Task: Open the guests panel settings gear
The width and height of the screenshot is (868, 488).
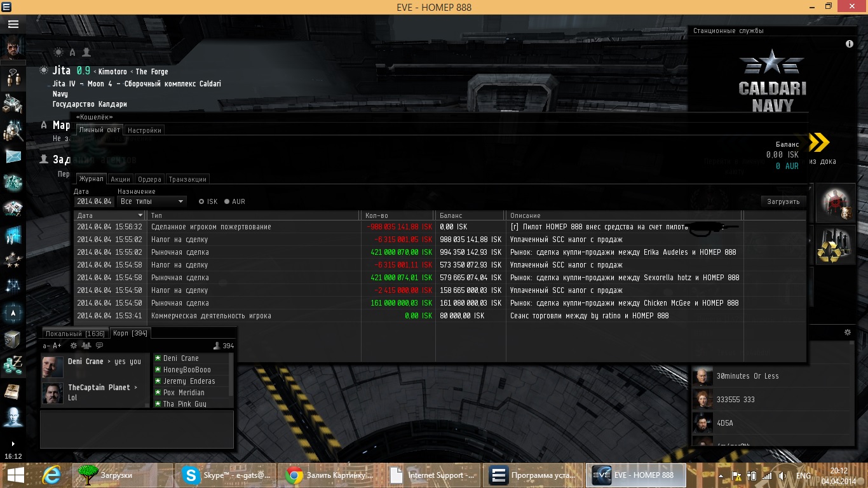Action: pyautogui.click(x=847, y=332)
